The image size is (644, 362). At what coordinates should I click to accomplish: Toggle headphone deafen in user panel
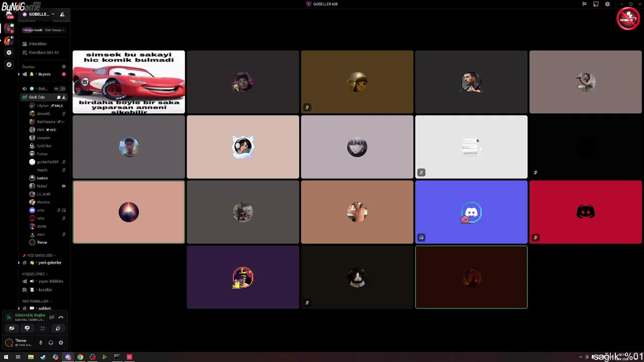point(51,343)
